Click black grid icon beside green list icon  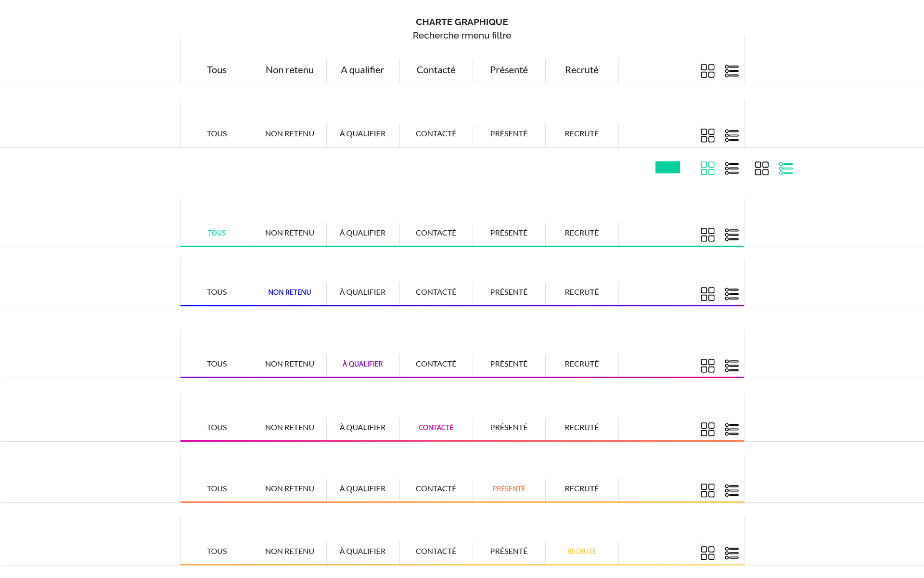point(761,168)
